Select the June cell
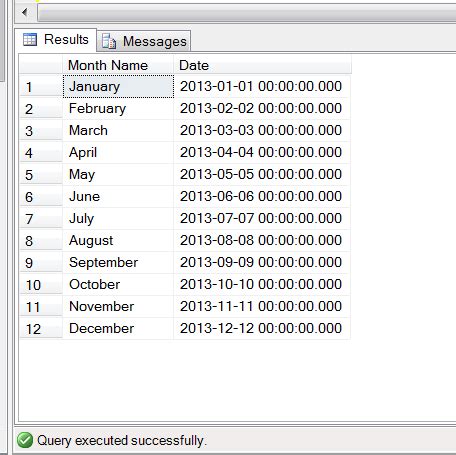 (118, 197)
